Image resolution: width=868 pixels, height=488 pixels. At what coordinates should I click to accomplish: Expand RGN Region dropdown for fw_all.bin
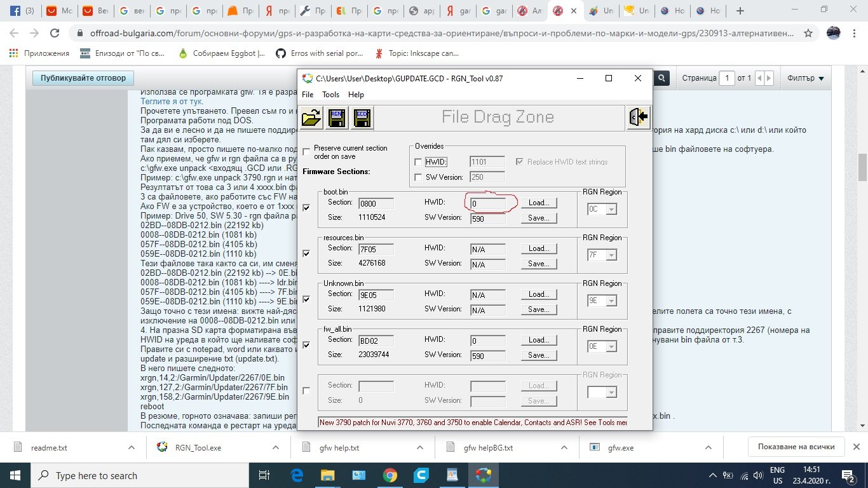tap(611, 346)
